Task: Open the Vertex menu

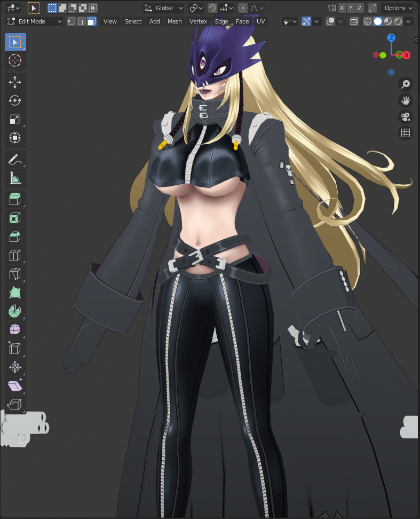Action: click(x=198, y=21)
